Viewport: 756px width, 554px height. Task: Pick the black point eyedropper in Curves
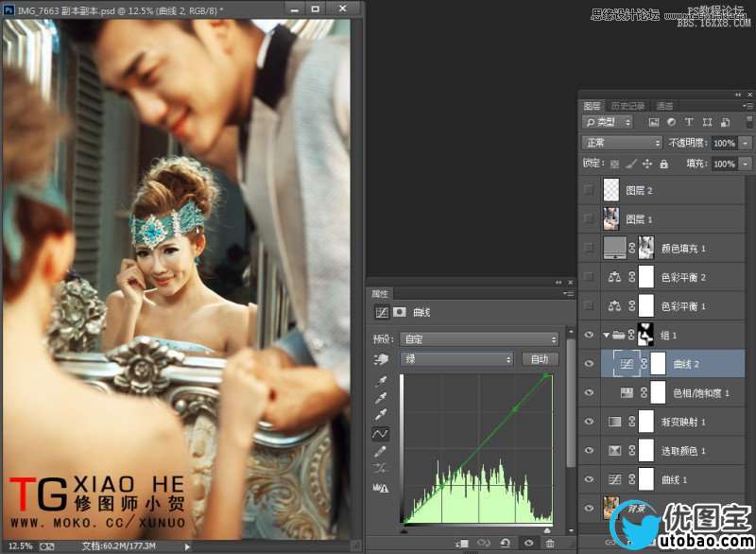(x=382, y=381)
